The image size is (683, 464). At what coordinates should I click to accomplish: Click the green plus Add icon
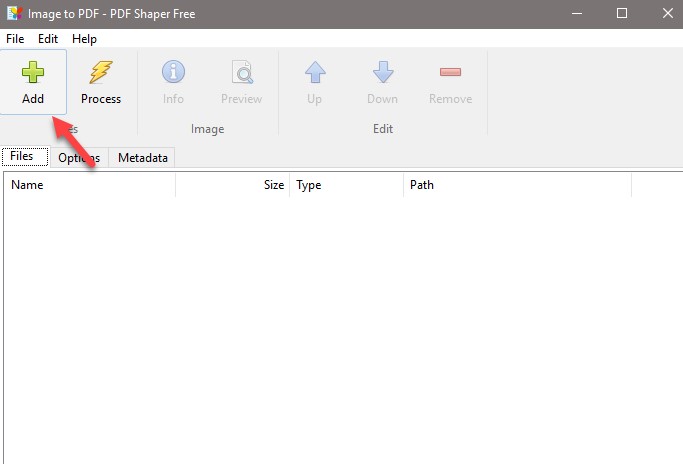33,73
